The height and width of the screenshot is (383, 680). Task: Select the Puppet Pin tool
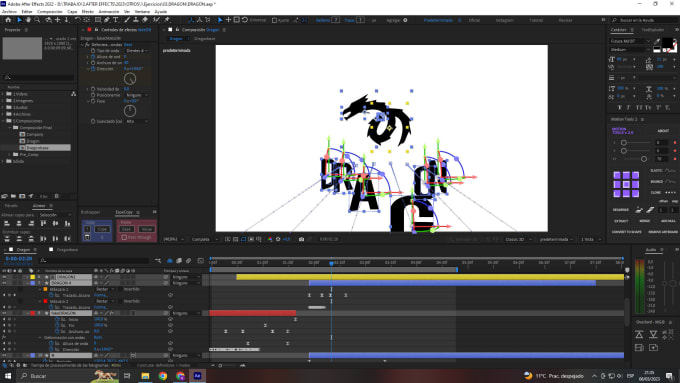[167, 20]
